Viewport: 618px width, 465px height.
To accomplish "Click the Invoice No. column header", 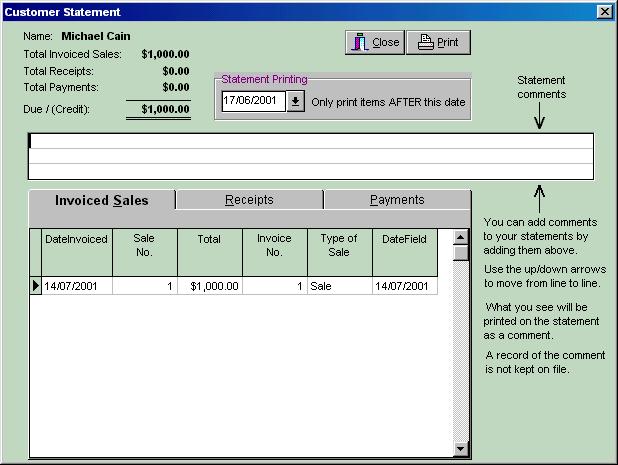I will tap(275, 253).
